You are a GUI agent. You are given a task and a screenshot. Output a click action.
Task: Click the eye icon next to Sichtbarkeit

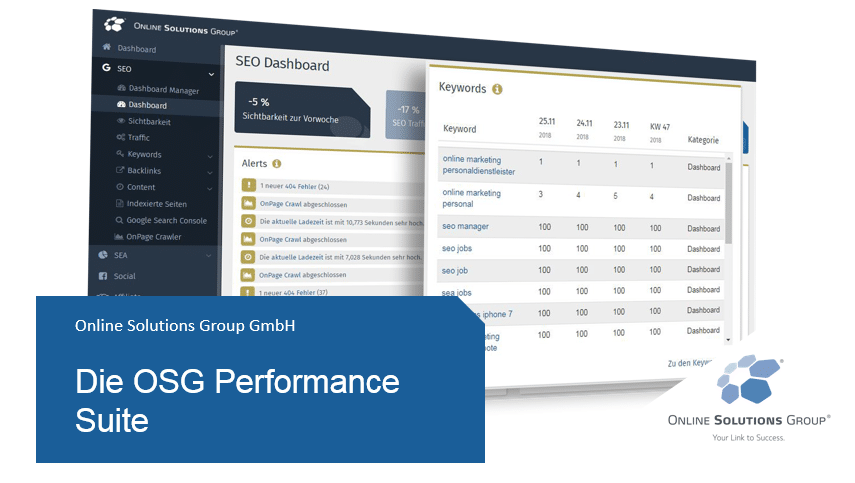click(x=121, y=120)
